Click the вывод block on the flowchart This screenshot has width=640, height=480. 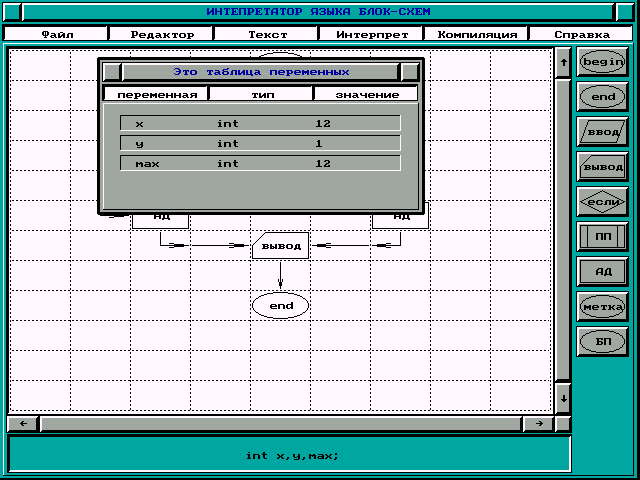point(280,245)
